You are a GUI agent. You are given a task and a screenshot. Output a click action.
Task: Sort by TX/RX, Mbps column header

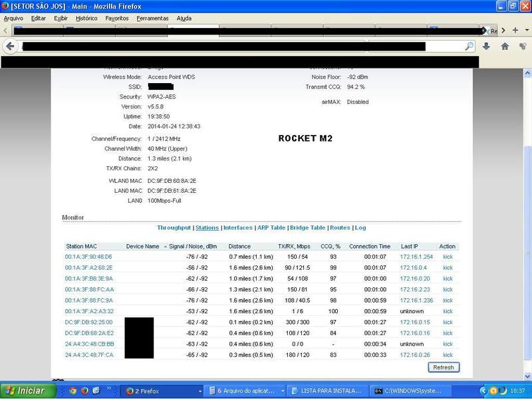tap(294, 247)
